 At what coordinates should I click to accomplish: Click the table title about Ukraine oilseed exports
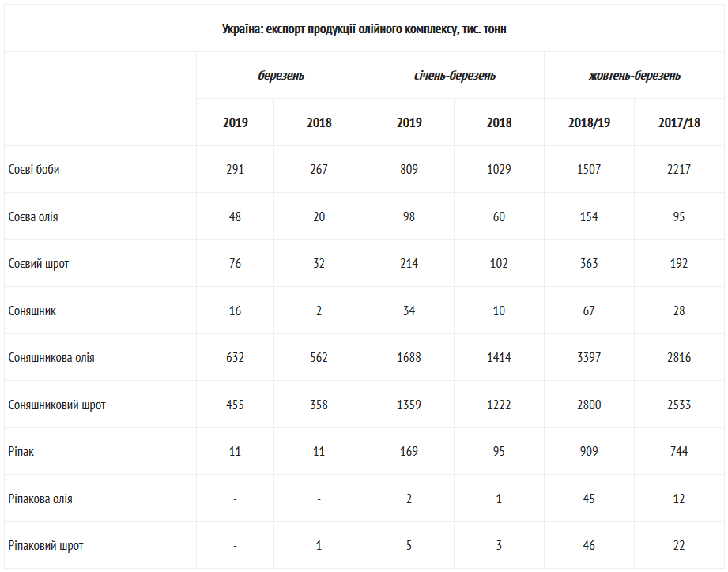[x=364, y=28]
